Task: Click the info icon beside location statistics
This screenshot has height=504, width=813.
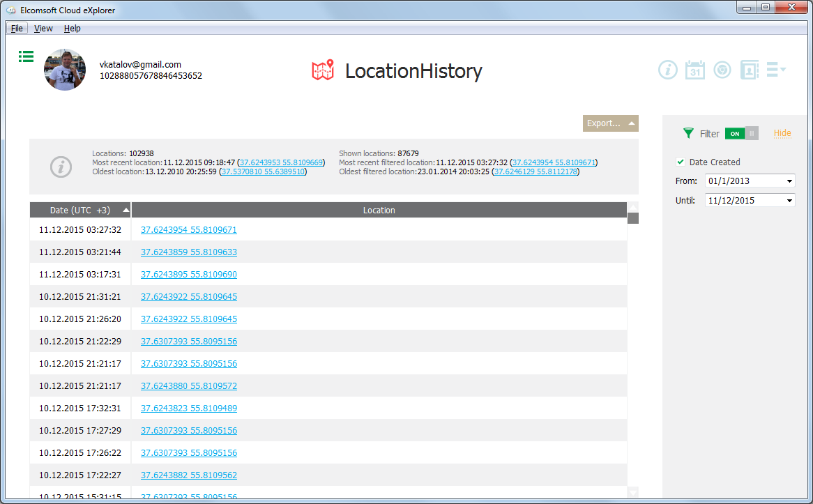Action: point(61,167)
